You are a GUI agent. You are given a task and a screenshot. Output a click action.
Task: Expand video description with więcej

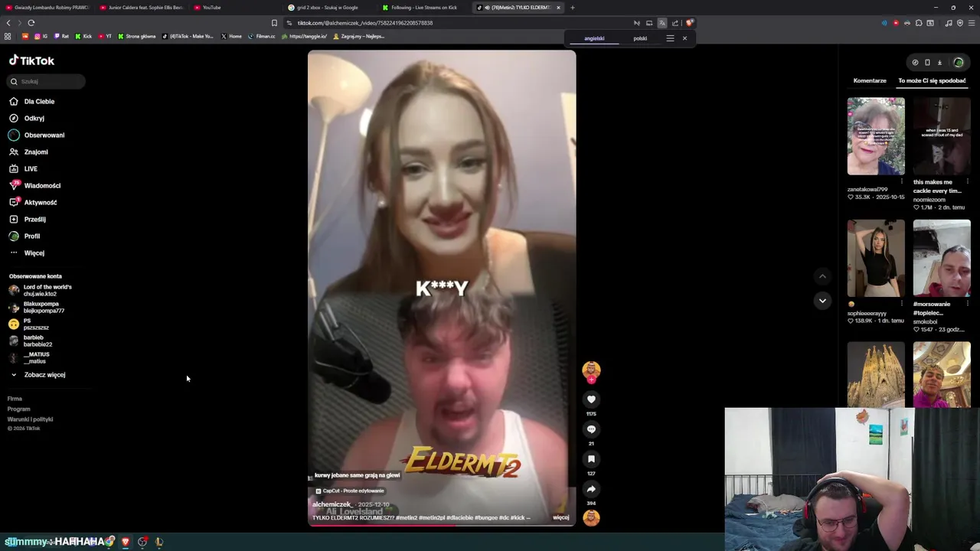click(x=561, y=517)
